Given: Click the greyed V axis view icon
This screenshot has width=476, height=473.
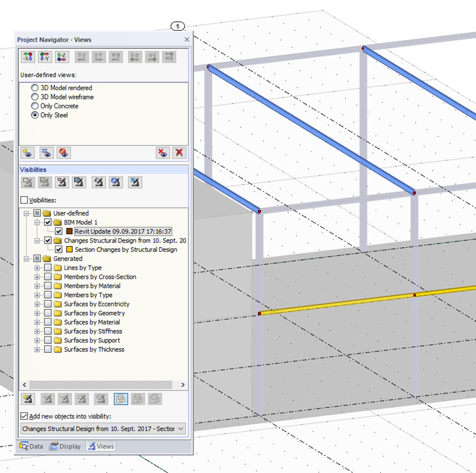Looking at the screenshot, I should point(99,57).
